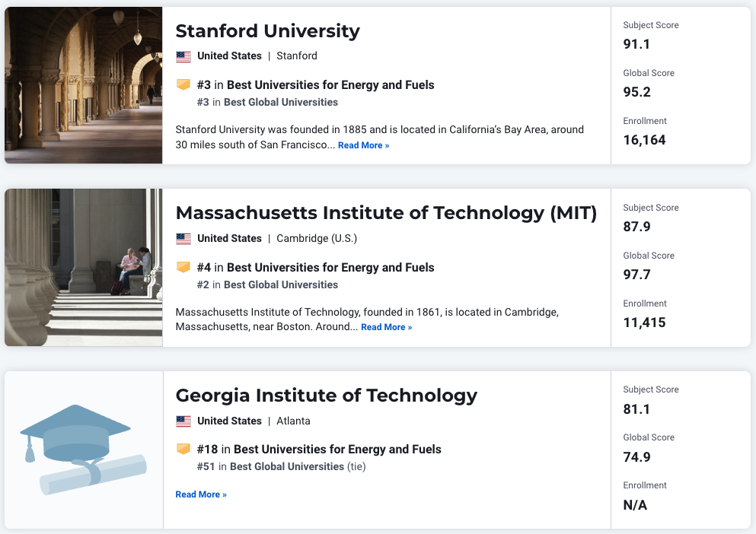Click the US flag beside Georgia Tech's Atlanta location

[183, 421]
